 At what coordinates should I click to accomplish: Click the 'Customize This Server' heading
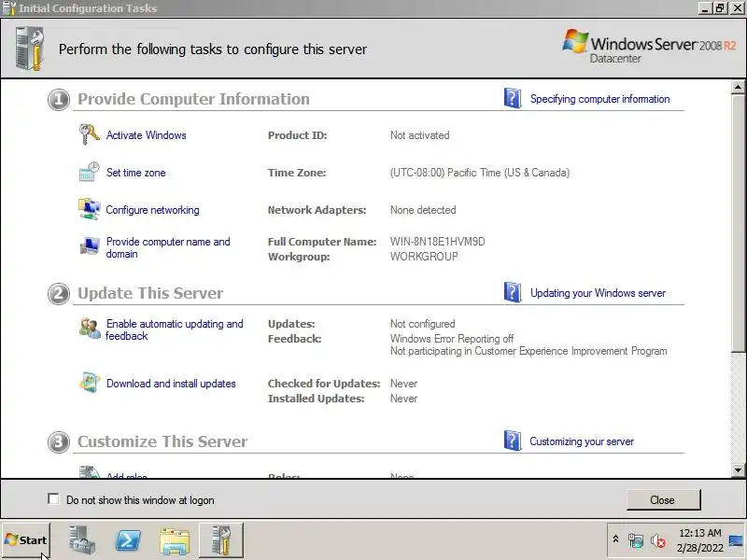162,441
